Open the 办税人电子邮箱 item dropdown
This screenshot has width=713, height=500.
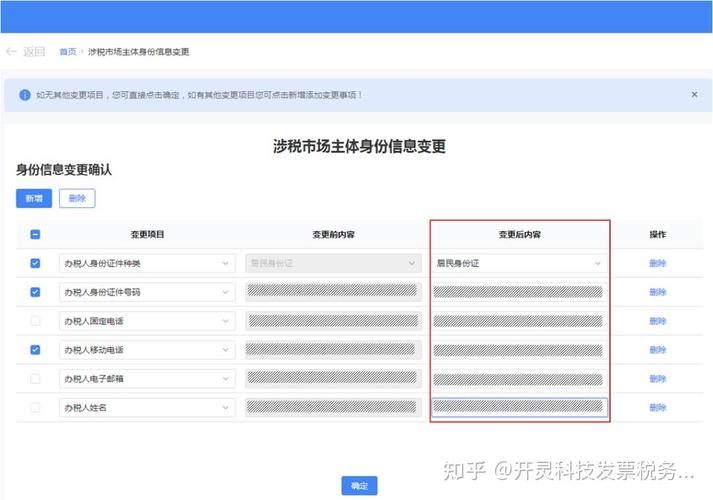(x=147, y=379)
